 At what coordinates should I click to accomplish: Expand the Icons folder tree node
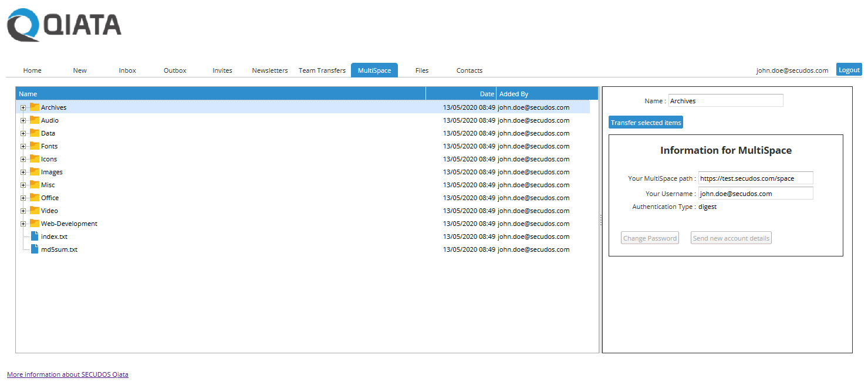pyautogui.click(x=23, y=159)
